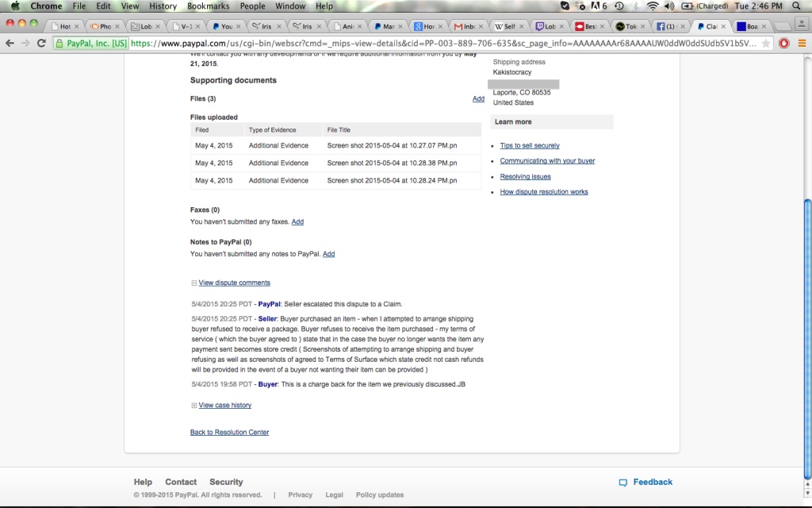Open the Policy updates footer link
Viewport: 812px width, 508px height.
point(380,495)
